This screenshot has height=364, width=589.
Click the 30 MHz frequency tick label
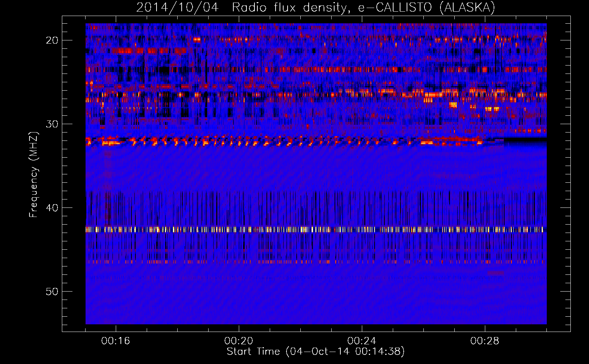click(52, 124)
